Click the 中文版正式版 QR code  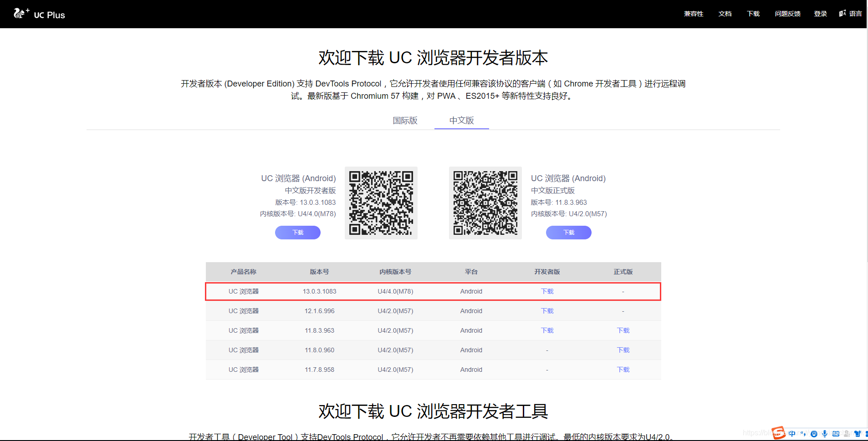pos(485,203)
